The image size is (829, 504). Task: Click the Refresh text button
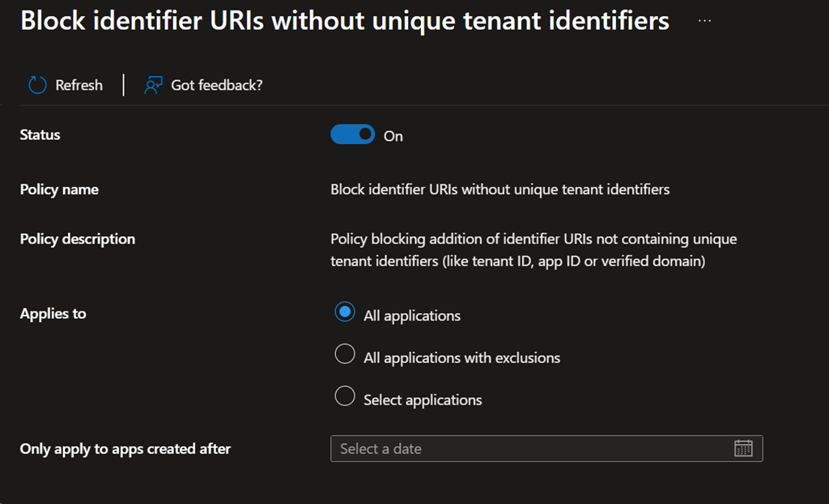(79, 85)
